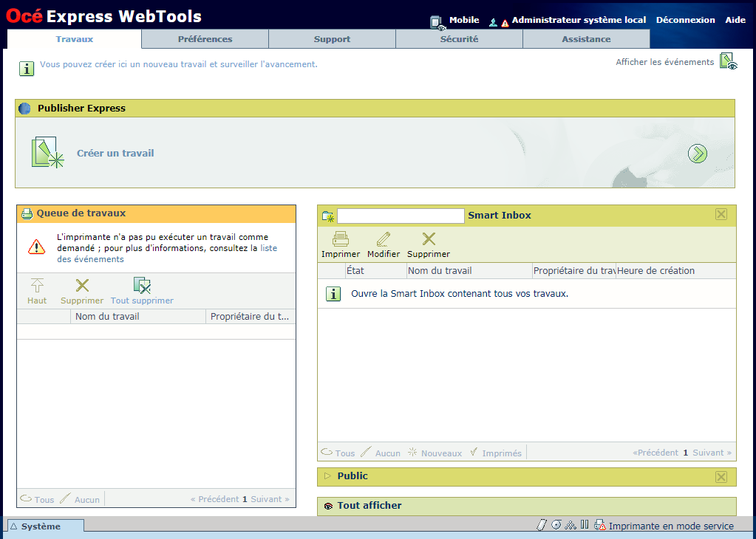Click the Publisher Express globe icon

(24, 109)
